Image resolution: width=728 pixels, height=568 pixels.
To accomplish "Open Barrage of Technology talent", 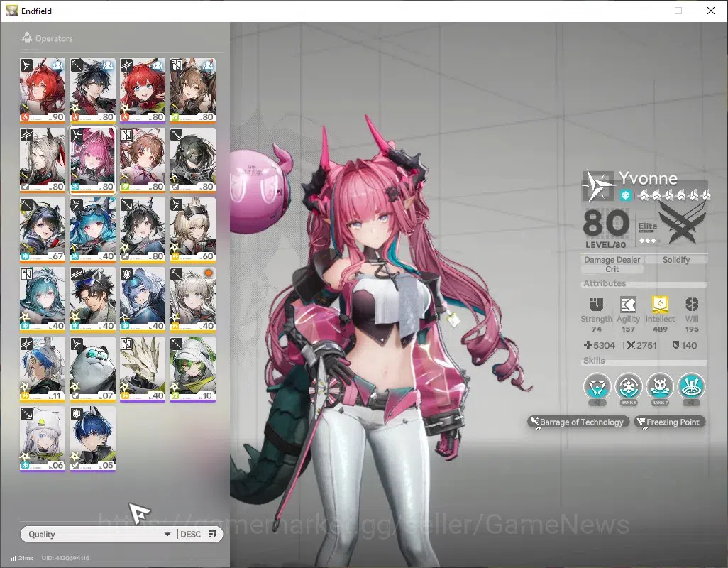I will 578,422.
